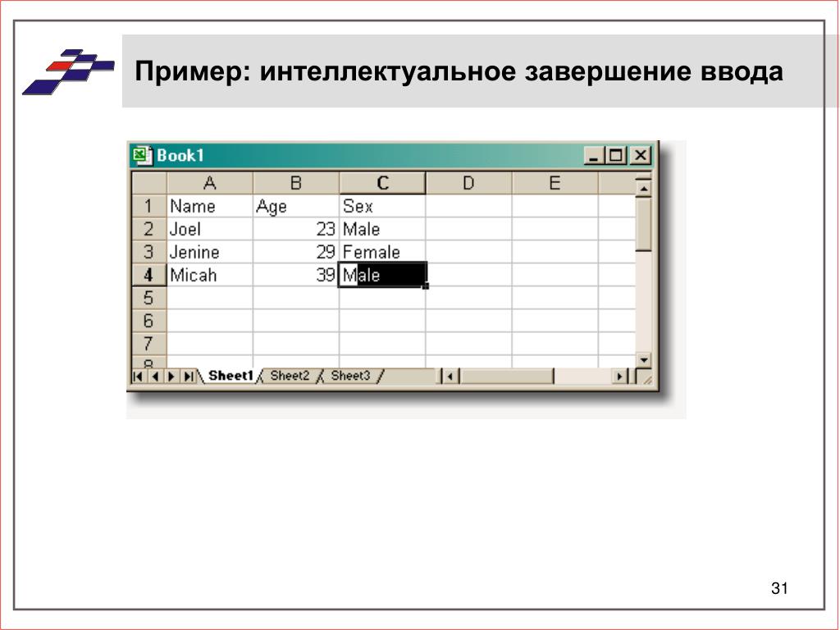Select row 3 header
The height and width of the screenshot is (630, 840).
(149, 252)
